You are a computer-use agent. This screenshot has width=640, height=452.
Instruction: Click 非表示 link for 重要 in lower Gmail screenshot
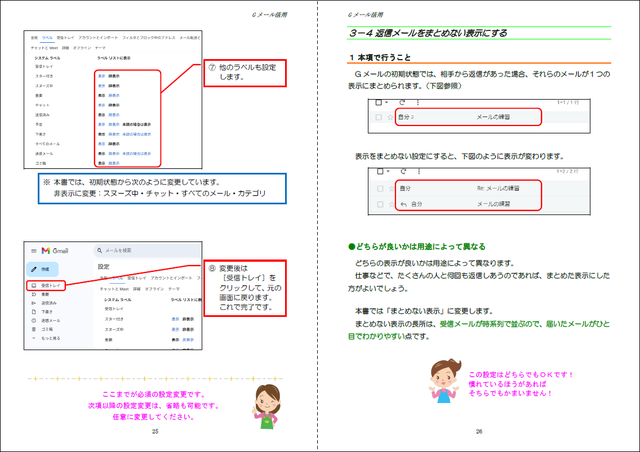coord(188,340)
